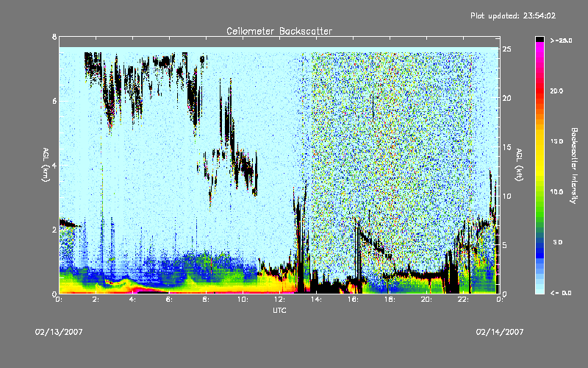Click the "Backscatter Intensity" colorbar label
This screenshot has width=588, height=368.
[x=574, y=166]
